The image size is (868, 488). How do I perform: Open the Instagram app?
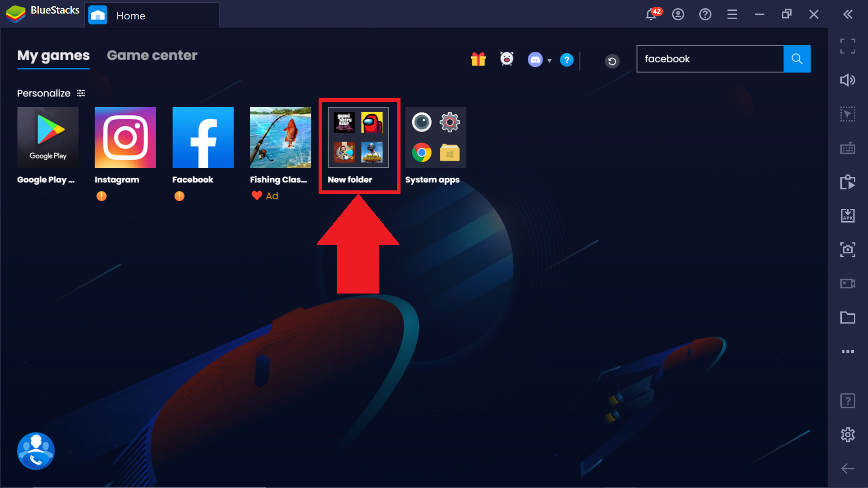(125, 137)
